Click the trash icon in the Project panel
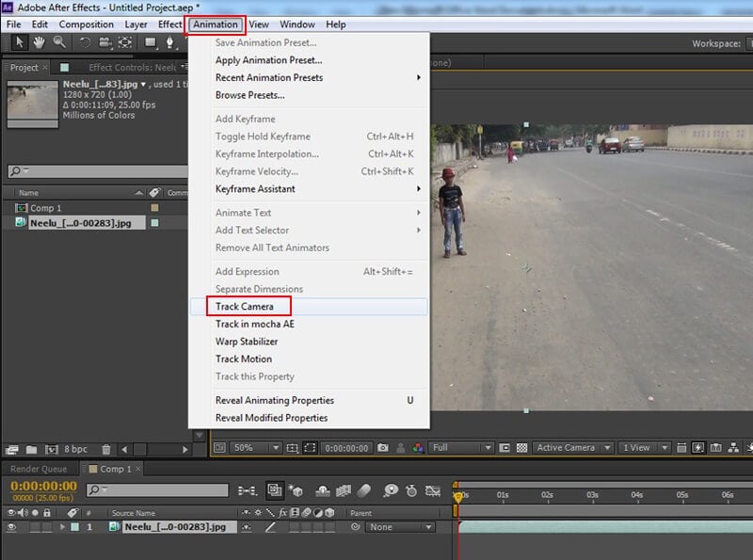This screenshot has height=560, width=753. [x=107, y=449]
